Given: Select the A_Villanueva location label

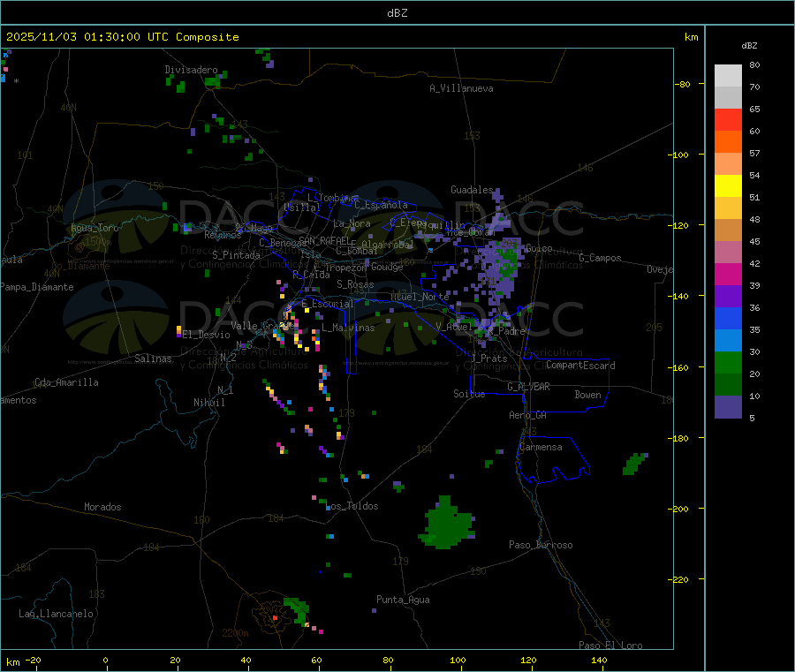Looking at the screenshot, I should click(x=461, y=88).
